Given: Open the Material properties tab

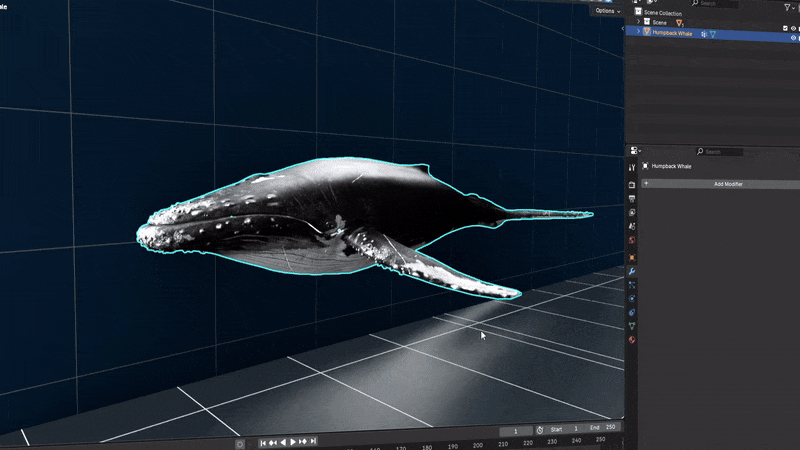Looking at the screenshot, I should coord(632,339).
